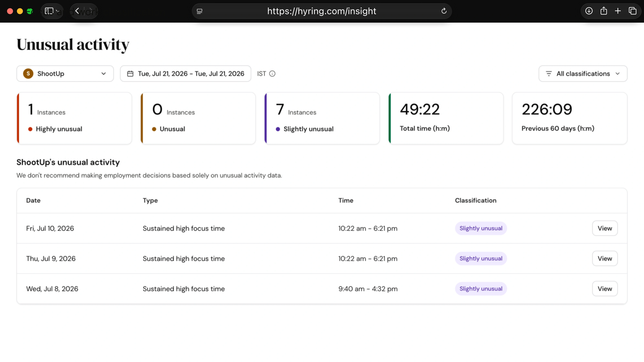
Task: View the Wed, Jul 8 activity
Action: coord(605,289)
